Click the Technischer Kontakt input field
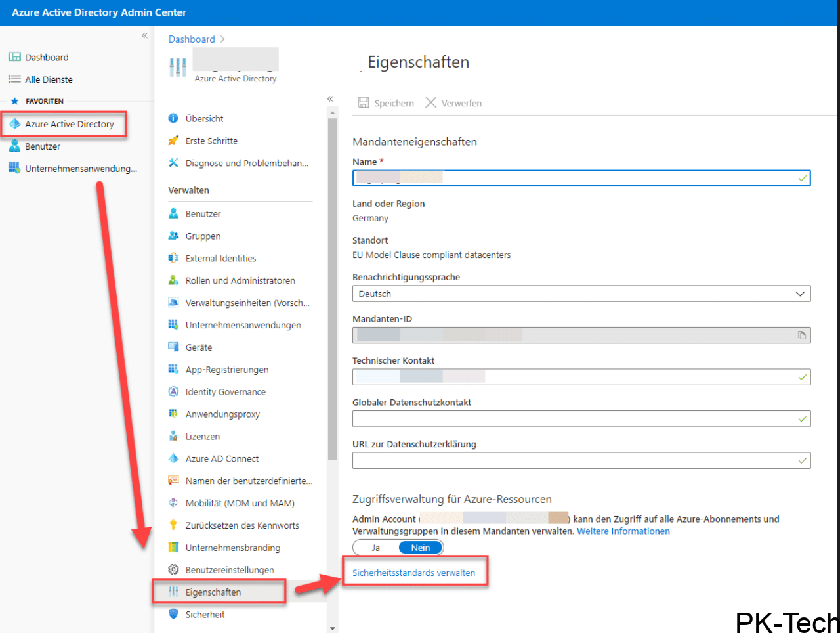The height and width of the screenshot is (633, 840). click(581, 377)
